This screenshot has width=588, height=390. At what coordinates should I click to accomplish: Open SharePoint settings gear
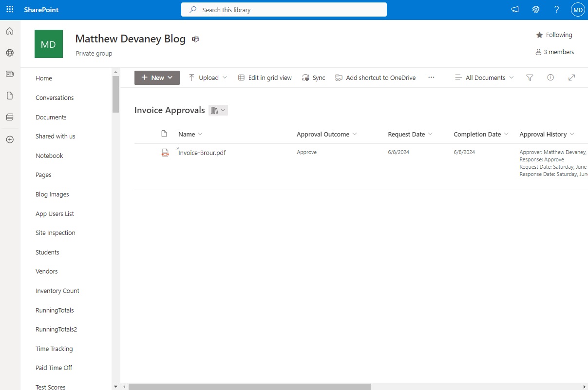(x=536, y=9)
